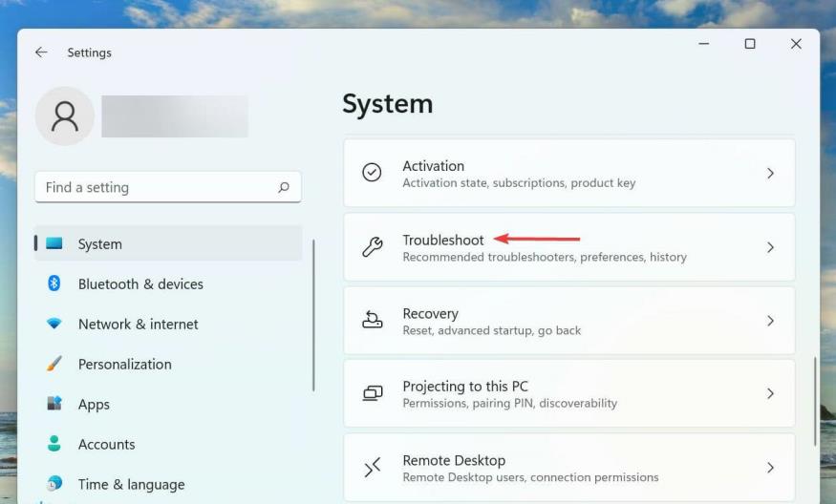Maximize the Settings window

click(750, 44)
